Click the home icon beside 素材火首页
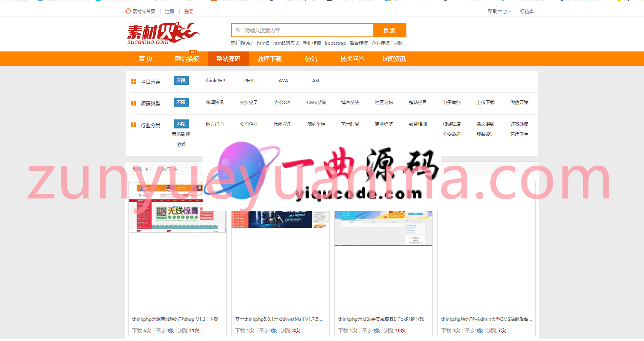Screen dimensions: 644x341 pyautogui.click(x=128, y=11)
